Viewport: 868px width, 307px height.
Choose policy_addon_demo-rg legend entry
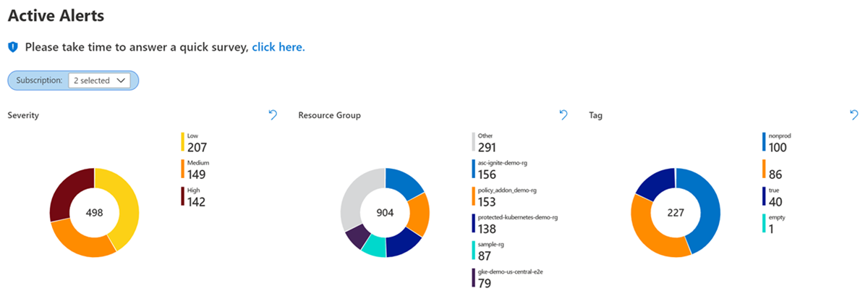pos(505,197)
